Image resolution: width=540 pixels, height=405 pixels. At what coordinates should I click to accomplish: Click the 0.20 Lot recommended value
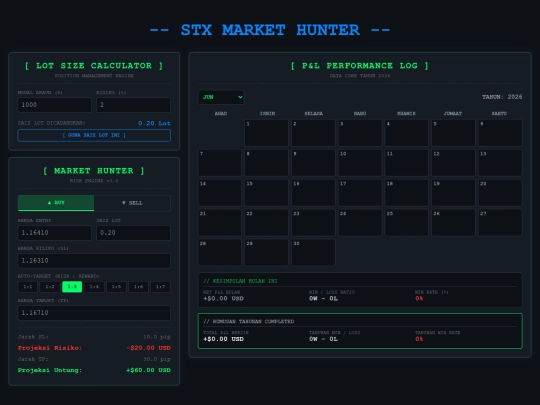pos(154,123)
